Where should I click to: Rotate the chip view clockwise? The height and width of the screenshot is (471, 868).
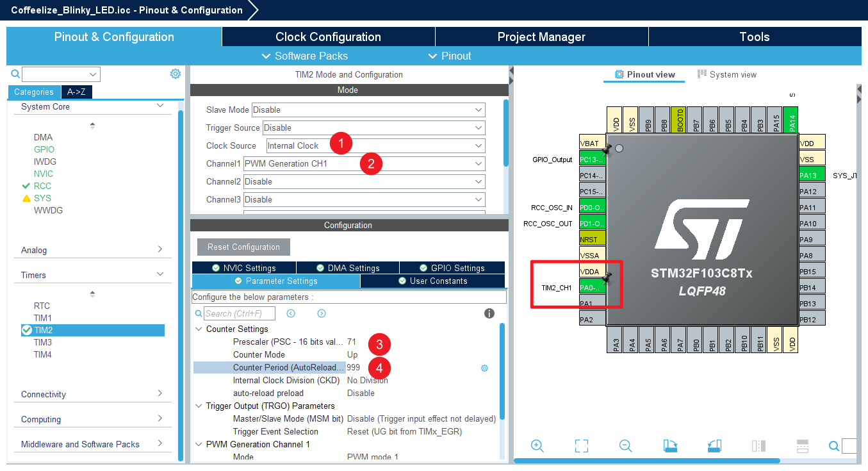(670, 446)
